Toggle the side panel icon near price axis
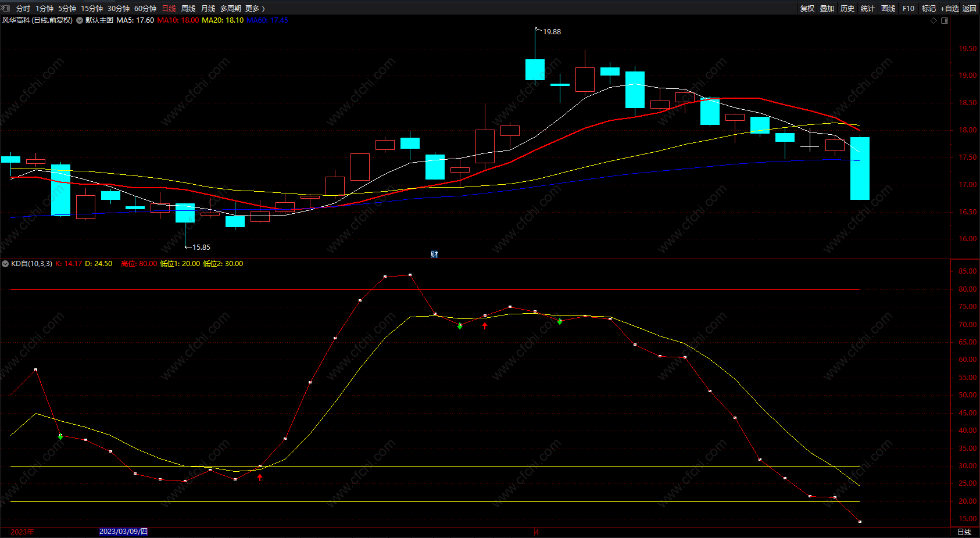The image size is (980, 538). tap(945, 20)
